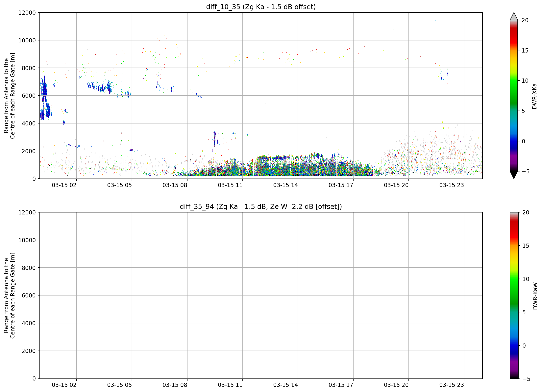The height and width of the screenshot is (392, 542).
Task: Click the title 'diff_10_35 (Zg Ka - 1.5 dB offset)'
Action: (261, 7)
